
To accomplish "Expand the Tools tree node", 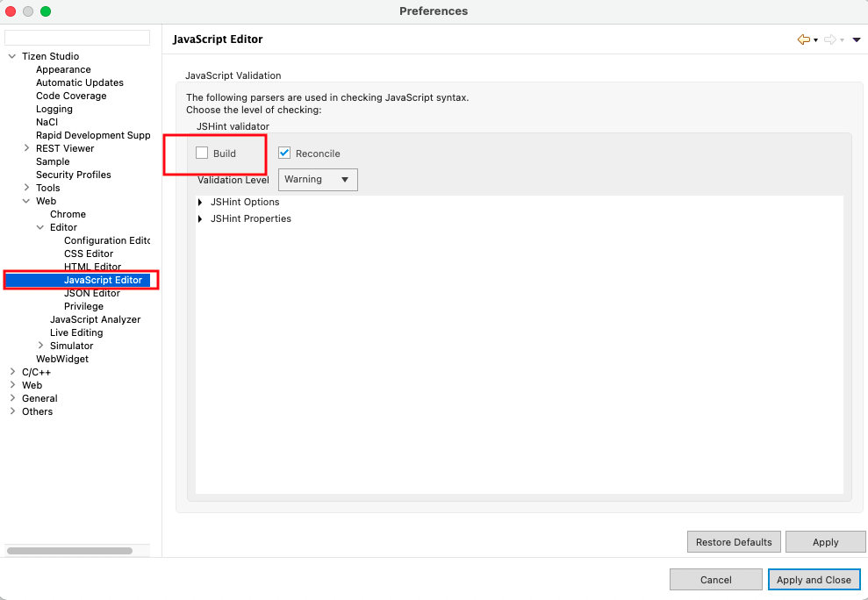I will 26,187.
